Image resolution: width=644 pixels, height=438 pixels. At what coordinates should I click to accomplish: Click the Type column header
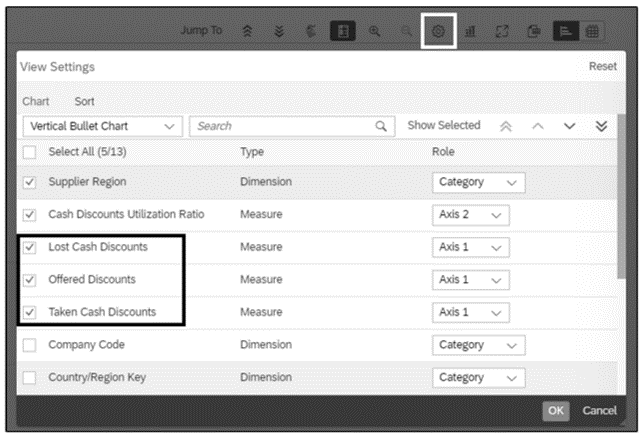point(252,152)
